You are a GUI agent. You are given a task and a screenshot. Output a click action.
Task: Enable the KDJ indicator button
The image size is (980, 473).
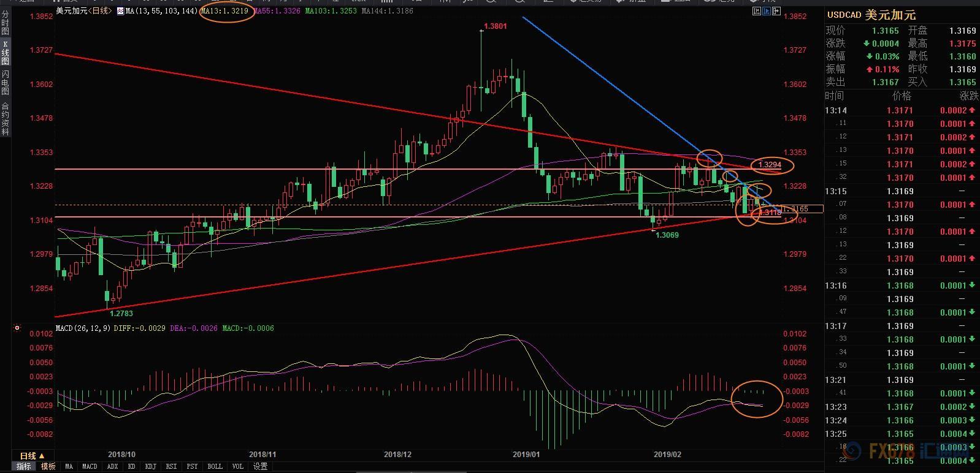pos(150,466)
